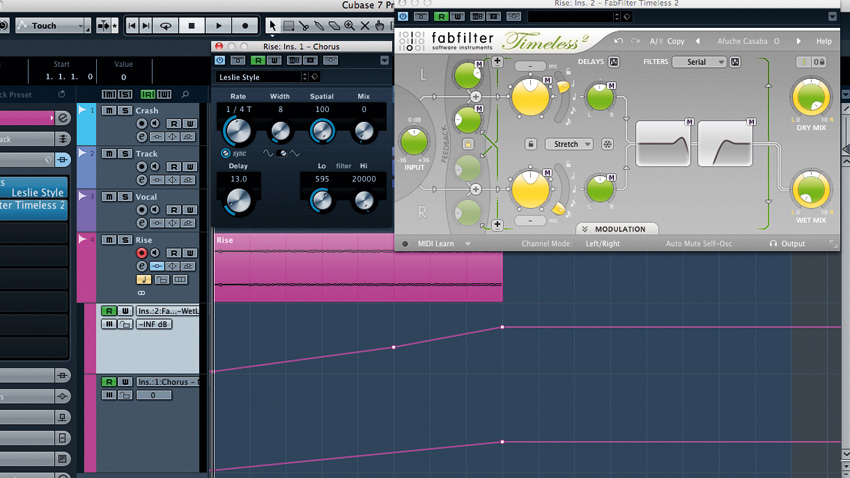The width and height of the screenshot is (850, 478).
Task: Select the Mute X tool
Action: click(x=365, y=25)
